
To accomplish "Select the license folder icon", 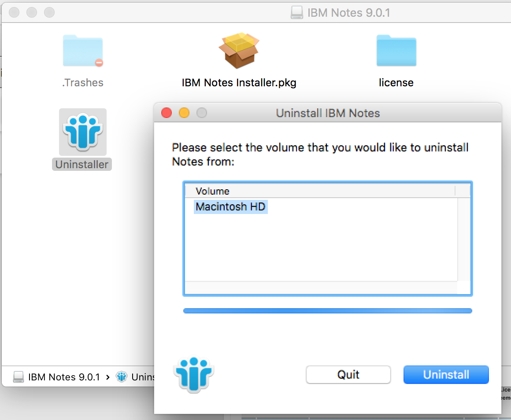I will pos(396,51).
